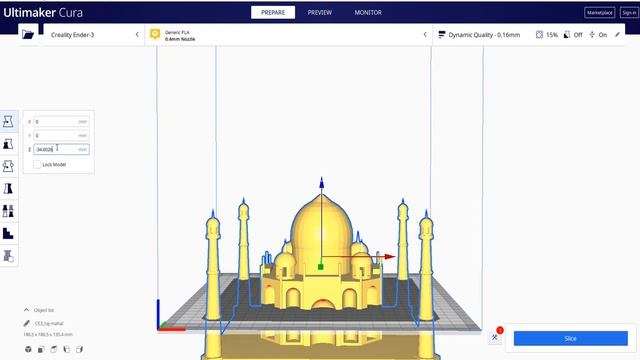640x360 pixels.
Task: Switch to front view cube icon
Action: tap(41, 349)
